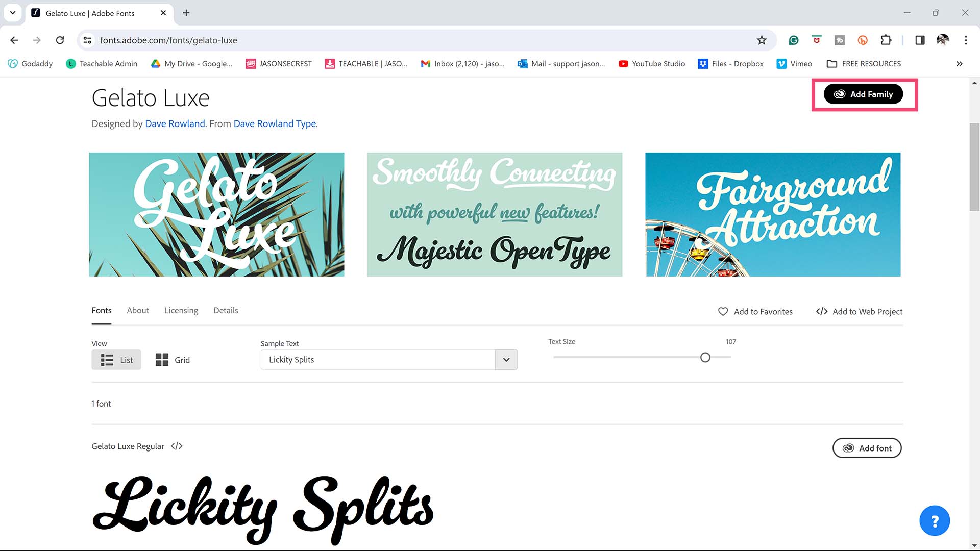Screen dimensions: 980x551
Task: Open the FREE RESOURCES bookmark folder
Action: (864, 64)
